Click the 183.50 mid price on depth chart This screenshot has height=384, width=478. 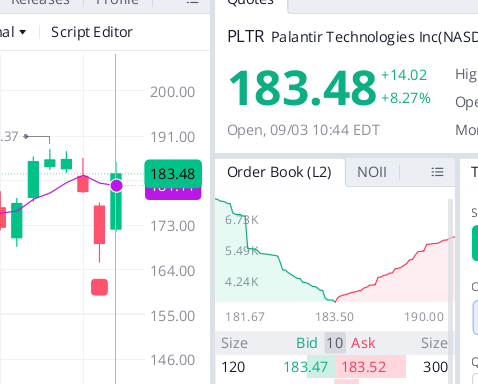point(334,317)
